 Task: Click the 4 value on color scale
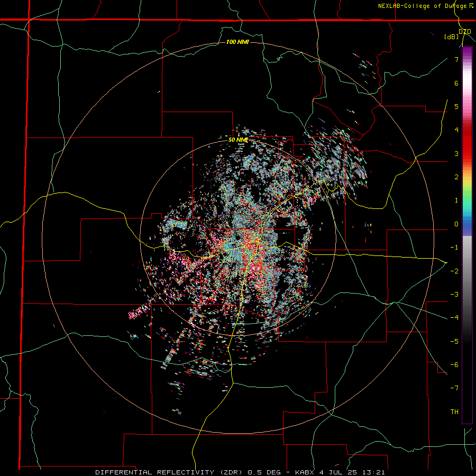click(x=456, y=130)
